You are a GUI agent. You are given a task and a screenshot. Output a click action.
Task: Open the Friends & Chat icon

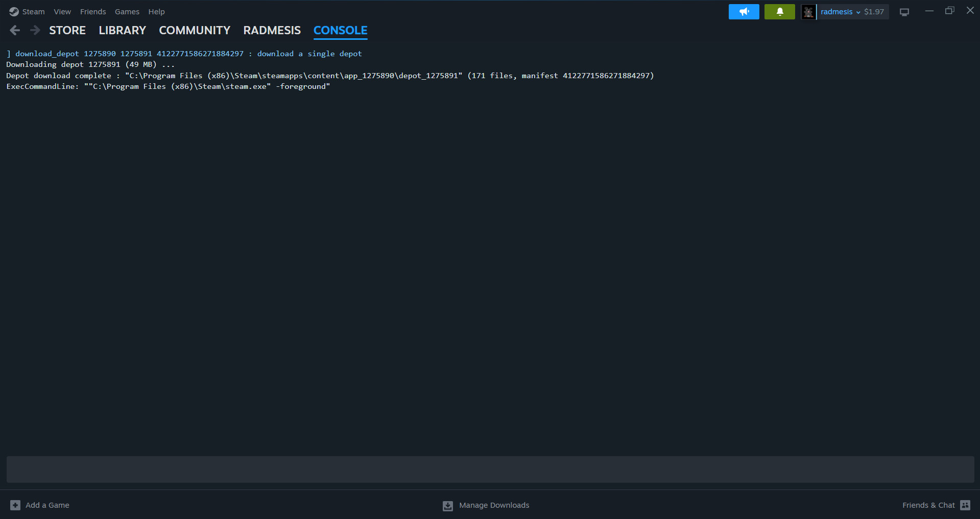click(x=965, y=505)
